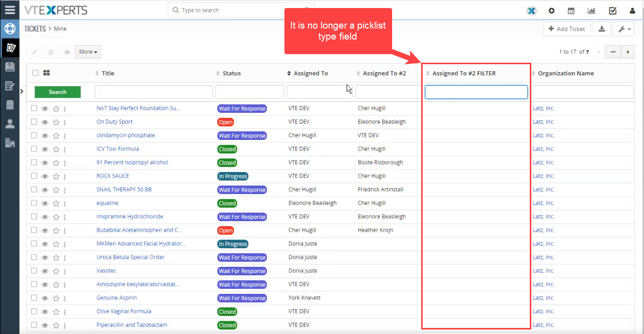Open the reports chart icon

(591, 11)
